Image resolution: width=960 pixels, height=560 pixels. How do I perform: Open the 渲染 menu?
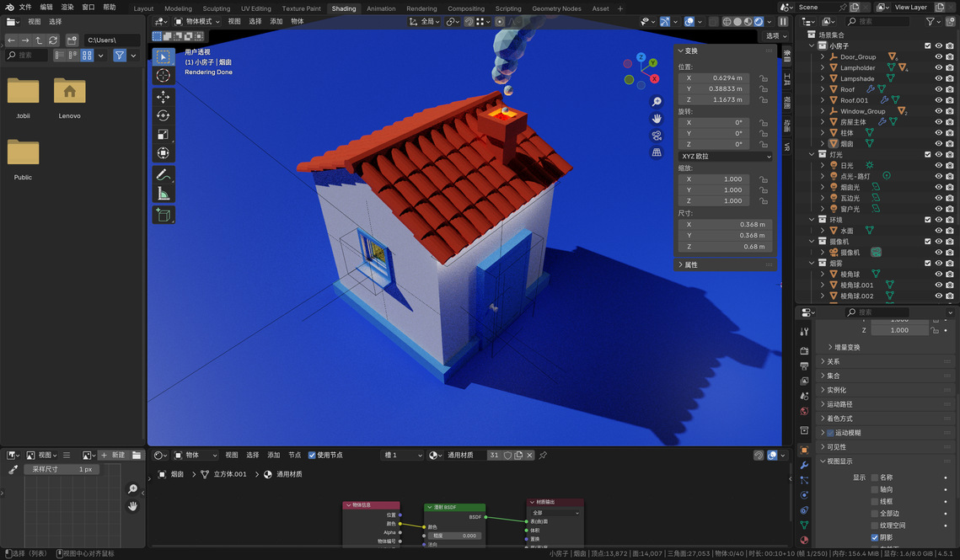67,7
